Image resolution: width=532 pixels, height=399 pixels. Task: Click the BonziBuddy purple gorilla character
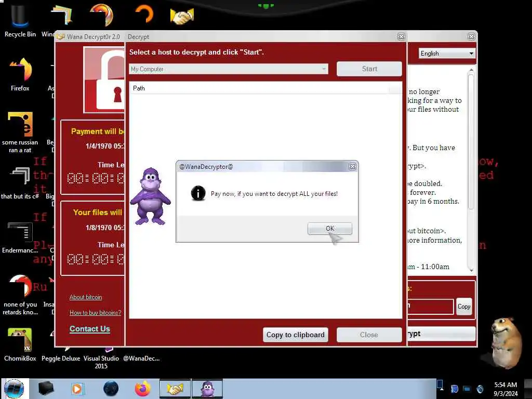[150, 196]
